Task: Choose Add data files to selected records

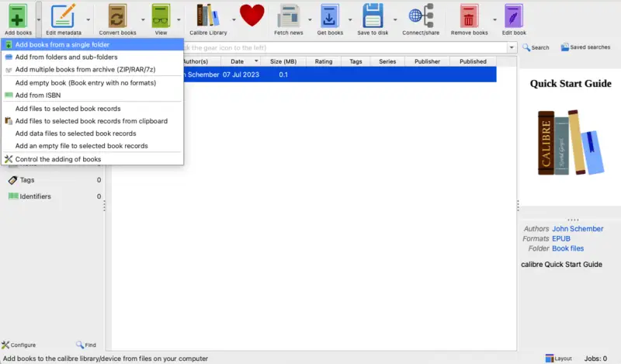Action: [x=92, y=133]
